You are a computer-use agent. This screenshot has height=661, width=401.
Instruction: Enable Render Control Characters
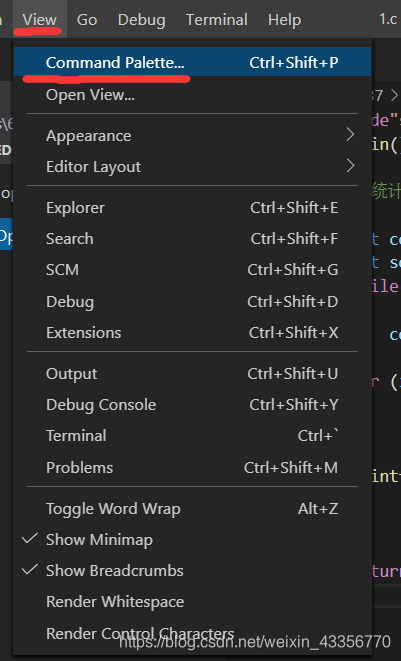coord(192,633)
